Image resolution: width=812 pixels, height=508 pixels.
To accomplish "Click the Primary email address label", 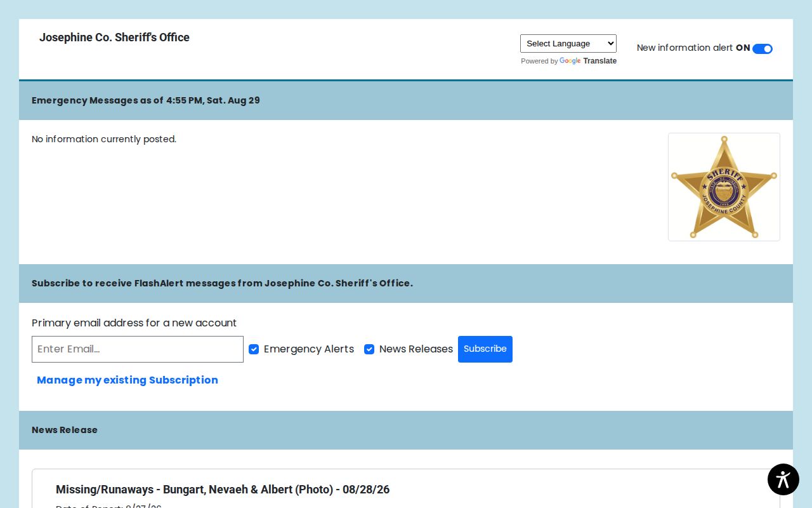I will [134, 323].
